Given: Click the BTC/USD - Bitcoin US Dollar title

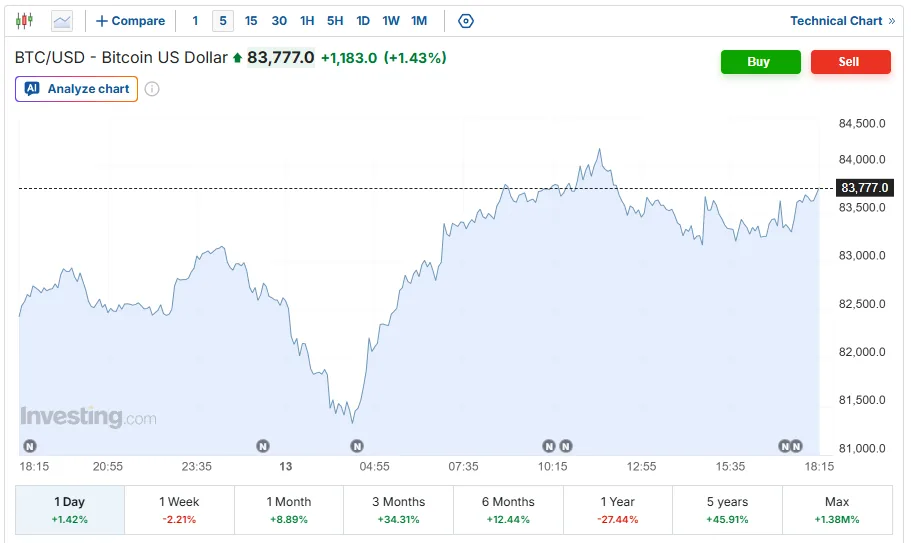Looking at the screenshot, I should (121, 57).
